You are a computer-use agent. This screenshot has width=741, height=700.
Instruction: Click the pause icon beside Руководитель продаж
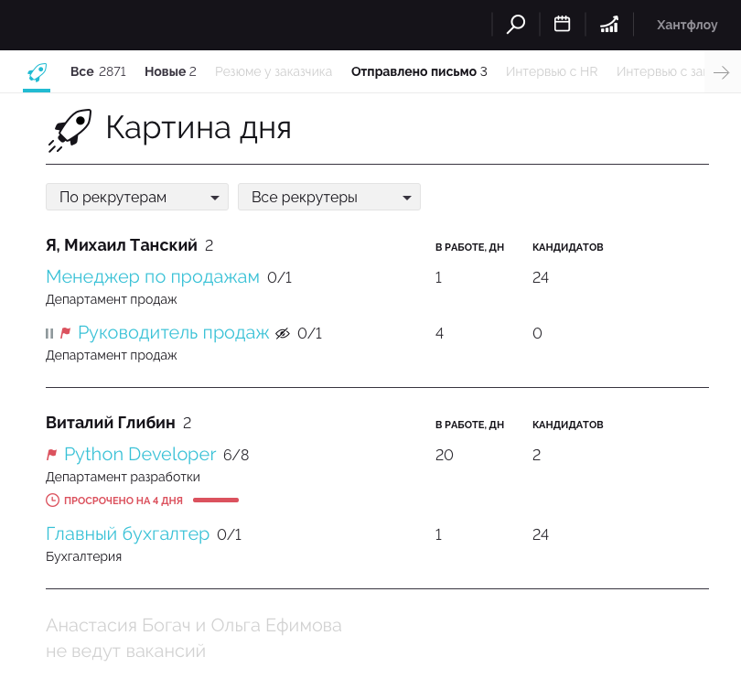point(49,333)
